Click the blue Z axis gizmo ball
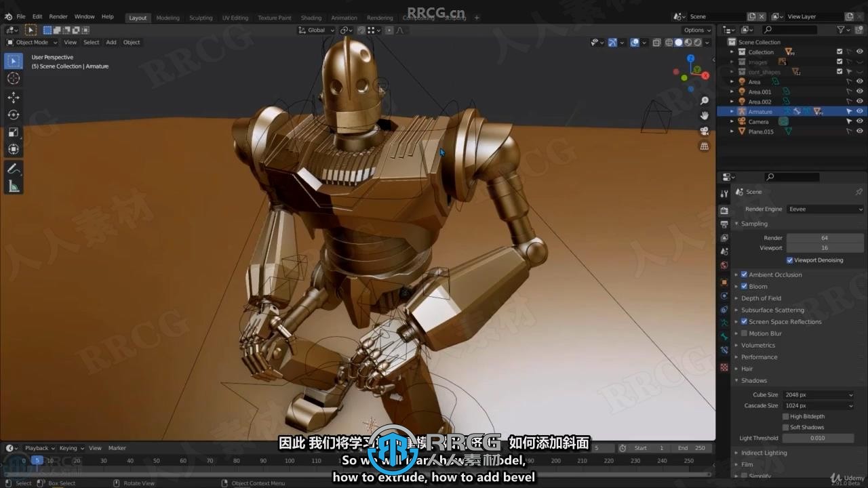 click(691, 58)
